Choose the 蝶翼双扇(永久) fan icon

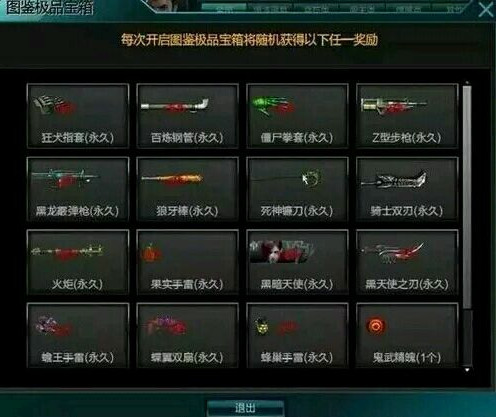167,325
